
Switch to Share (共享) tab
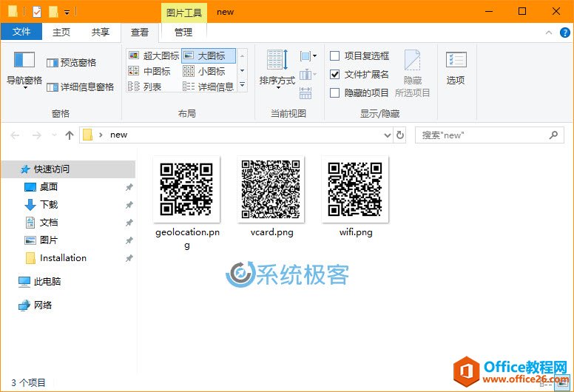(101, 33)
